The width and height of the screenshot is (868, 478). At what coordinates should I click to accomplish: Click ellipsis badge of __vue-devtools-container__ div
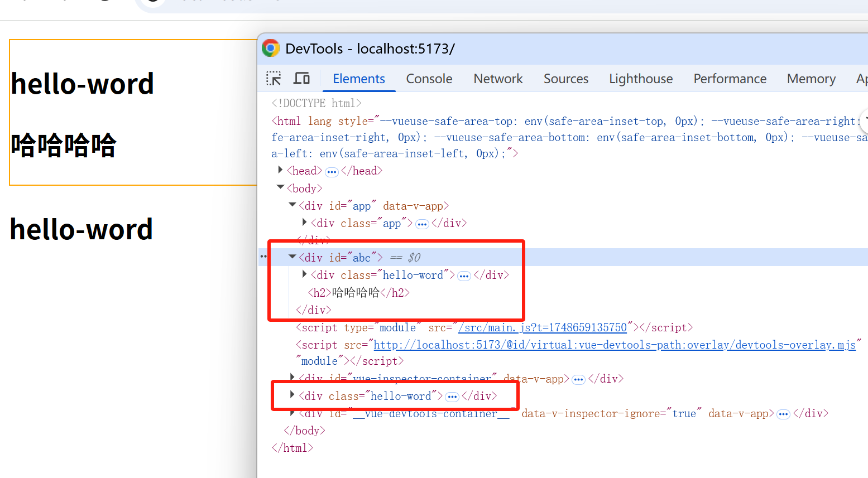[x=783, y=414]
